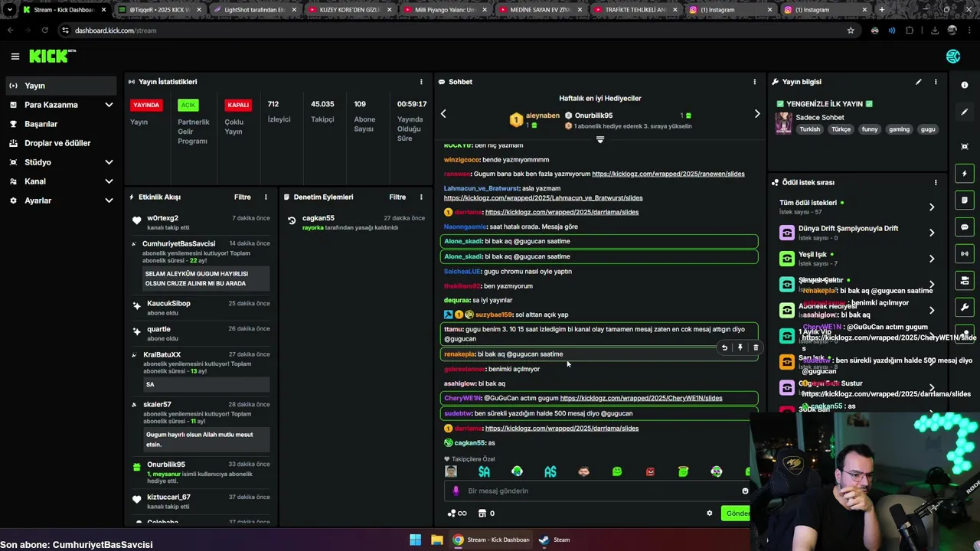Open the shop icon showing 0
980x551 pixels.
pos(486,514)
